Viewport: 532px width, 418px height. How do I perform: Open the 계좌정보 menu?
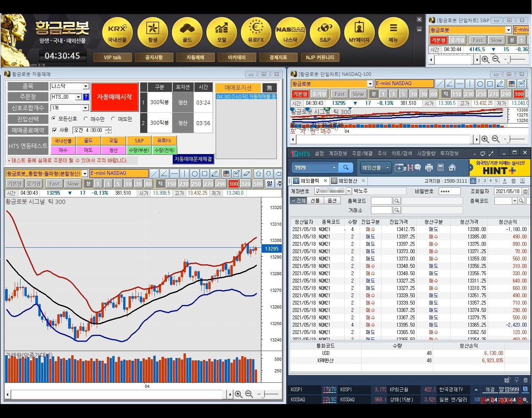(x=338, y=153)
